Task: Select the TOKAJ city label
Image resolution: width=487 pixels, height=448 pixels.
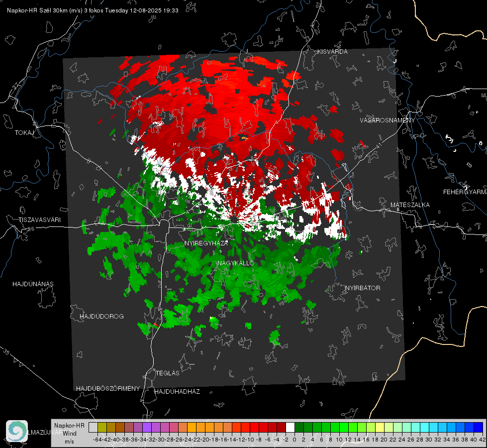Action: 24,133
